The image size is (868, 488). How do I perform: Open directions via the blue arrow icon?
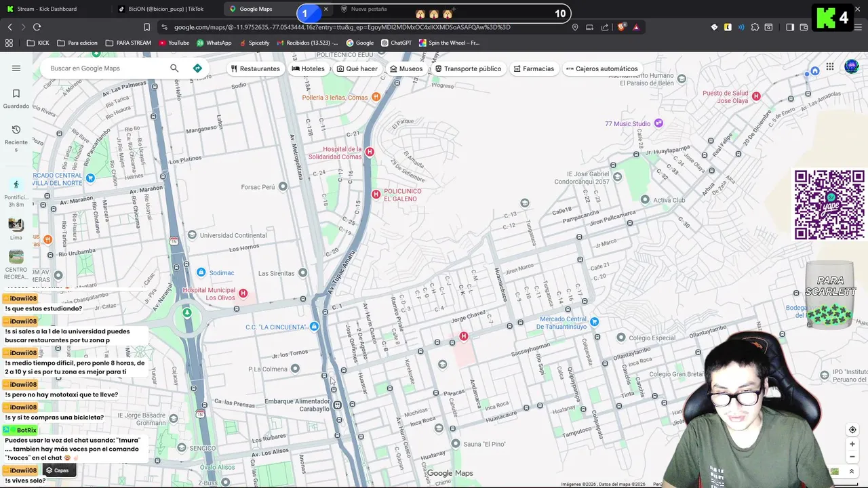pyautogui.click(x=197, y=68)
